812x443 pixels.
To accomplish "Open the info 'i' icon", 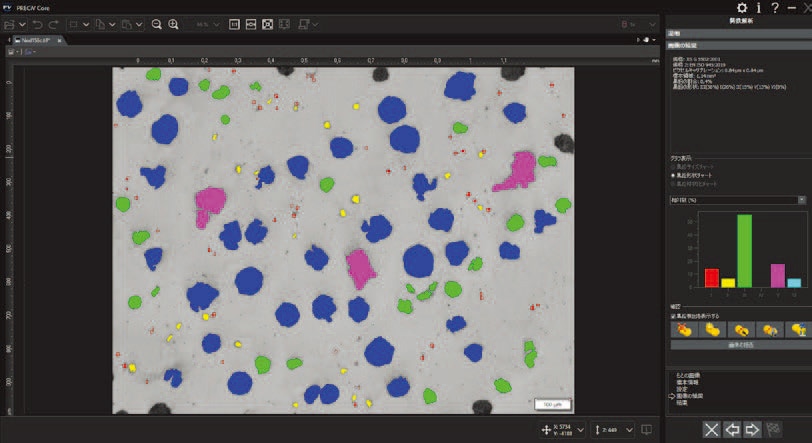I will tap(759, 8).
